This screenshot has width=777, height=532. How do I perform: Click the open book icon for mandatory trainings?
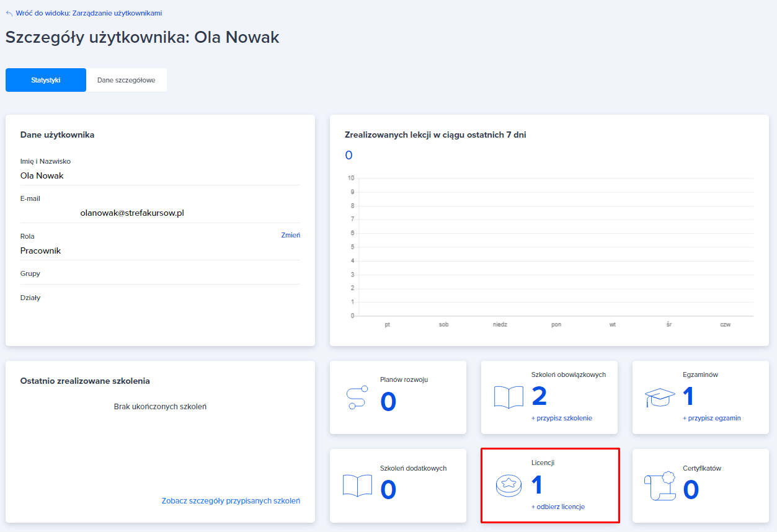coord(508,397)
